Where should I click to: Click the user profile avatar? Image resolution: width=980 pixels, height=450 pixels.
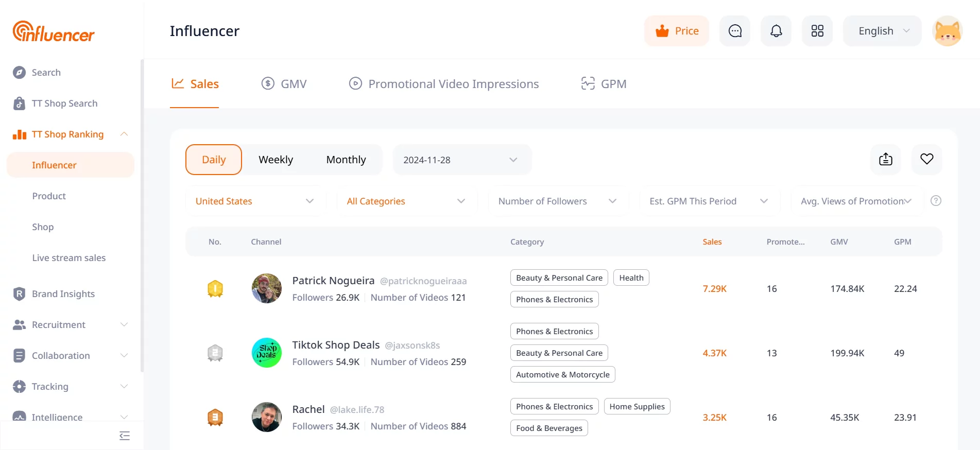(947, 31)
